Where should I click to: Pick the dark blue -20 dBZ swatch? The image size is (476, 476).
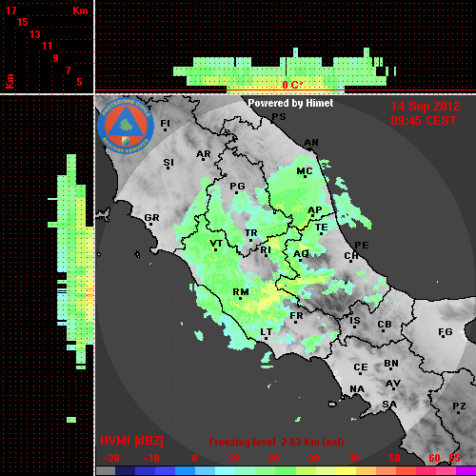pos(125,470)
